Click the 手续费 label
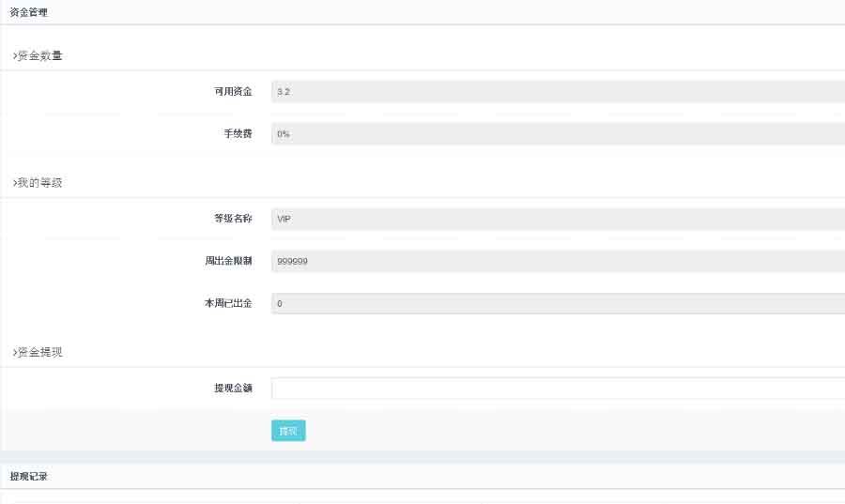This screenshot has width=845, height=504. (238, 134)
